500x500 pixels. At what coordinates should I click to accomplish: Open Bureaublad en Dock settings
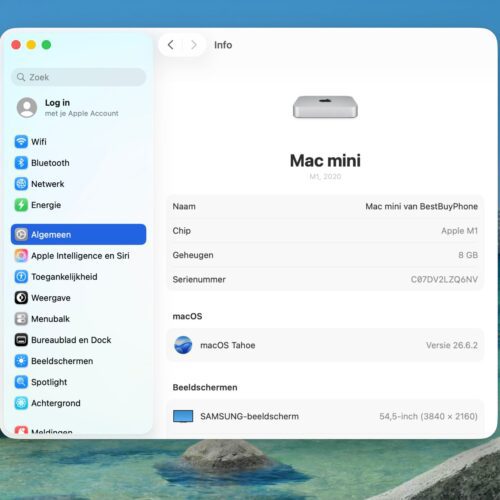click(78, 340)
